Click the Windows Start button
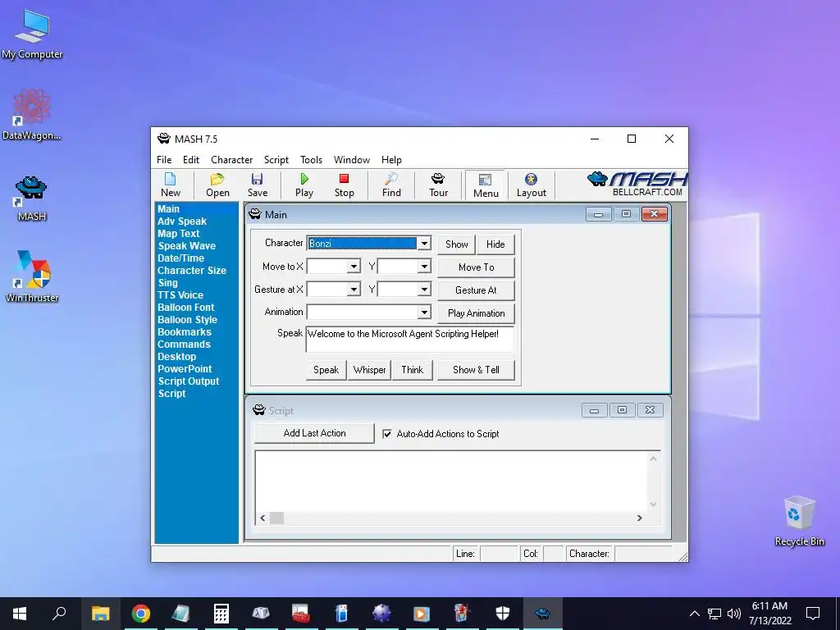 pos(20,614)
